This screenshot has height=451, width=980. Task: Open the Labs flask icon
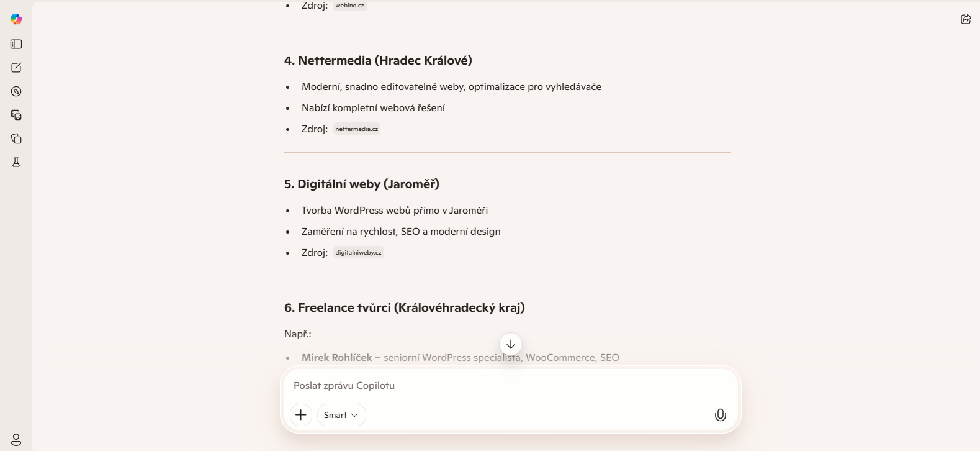point(16,162)
